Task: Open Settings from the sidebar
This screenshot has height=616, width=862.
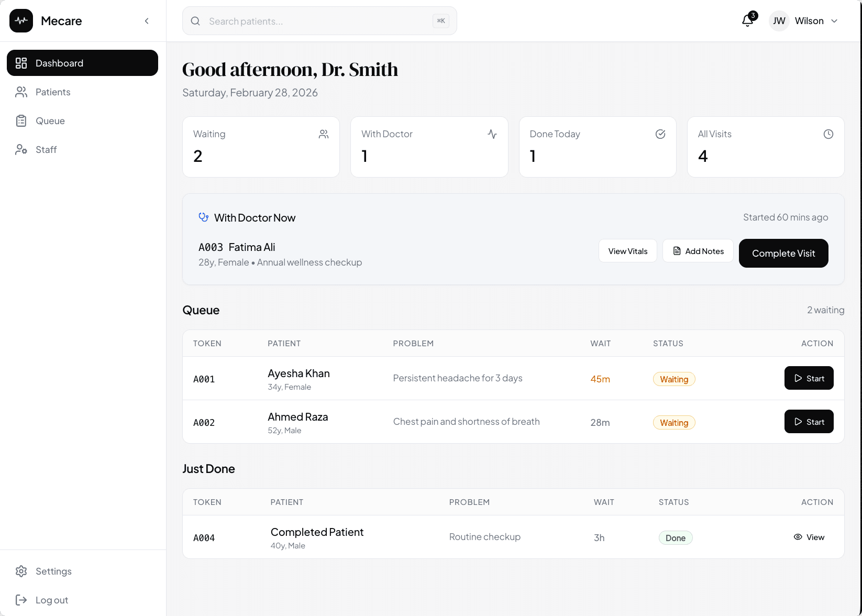Action: [x=82, y=571]
